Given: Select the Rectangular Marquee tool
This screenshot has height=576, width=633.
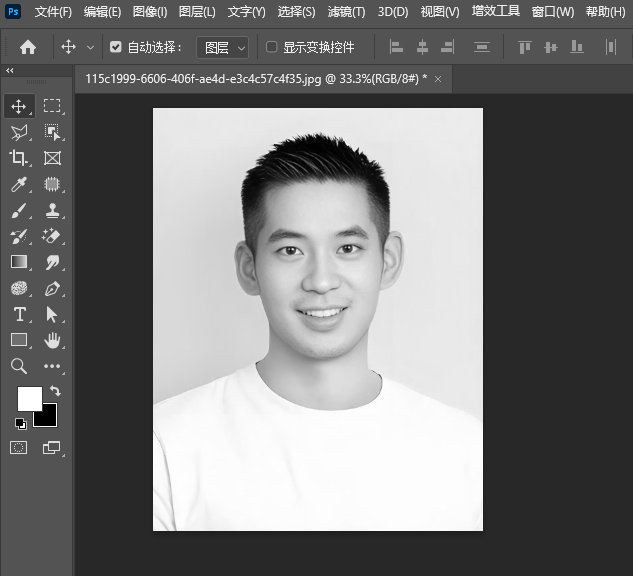Looking at the screenshot, I should click(52, 106).
